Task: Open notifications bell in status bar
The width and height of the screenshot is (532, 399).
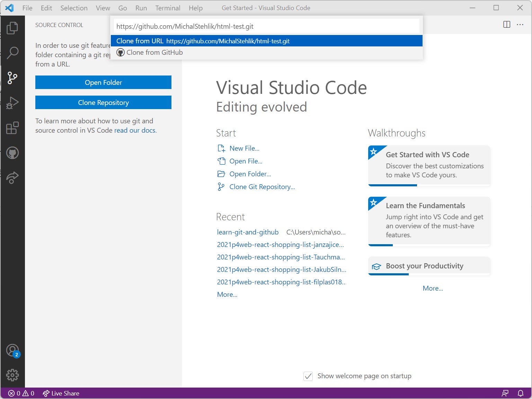Action: tap(521, 393)
